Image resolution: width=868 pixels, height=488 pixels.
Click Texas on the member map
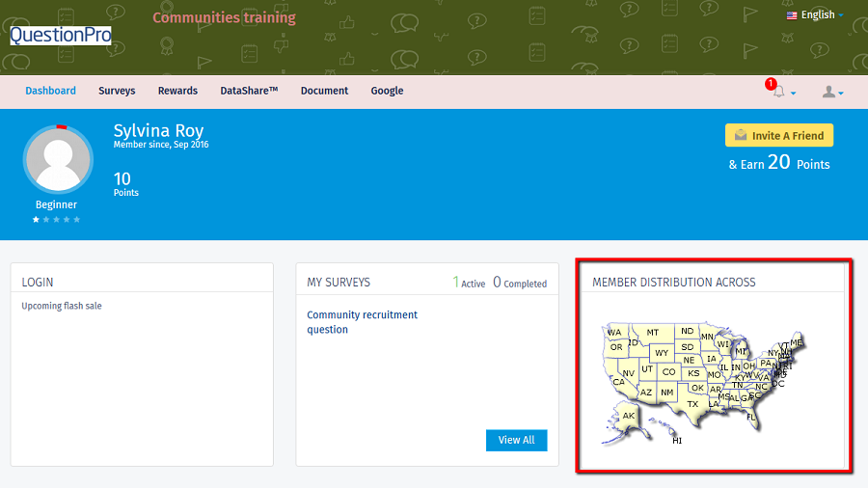click(692, 404)
